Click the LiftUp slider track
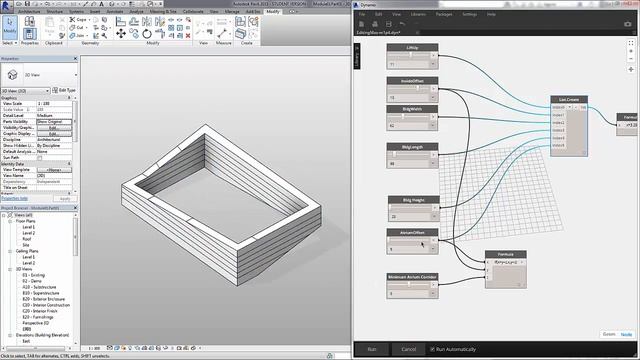640x360 pixels. (409, 55)
